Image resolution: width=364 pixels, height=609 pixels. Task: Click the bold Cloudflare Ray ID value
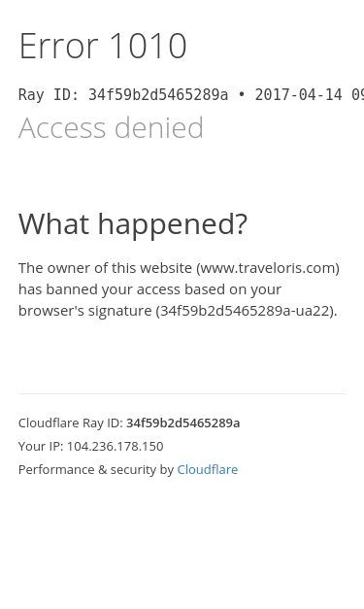(182, 423)
